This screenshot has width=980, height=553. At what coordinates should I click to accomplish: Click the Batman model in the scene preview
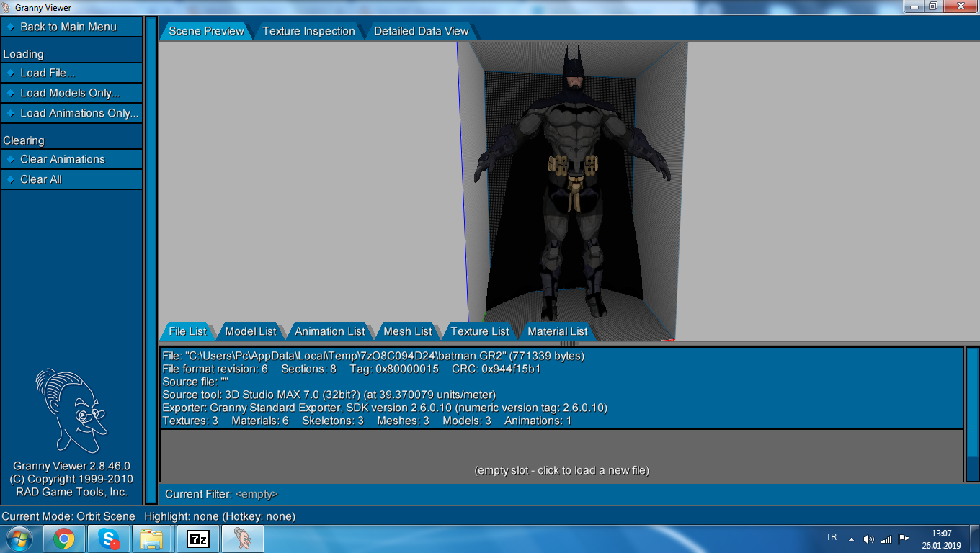573,184
